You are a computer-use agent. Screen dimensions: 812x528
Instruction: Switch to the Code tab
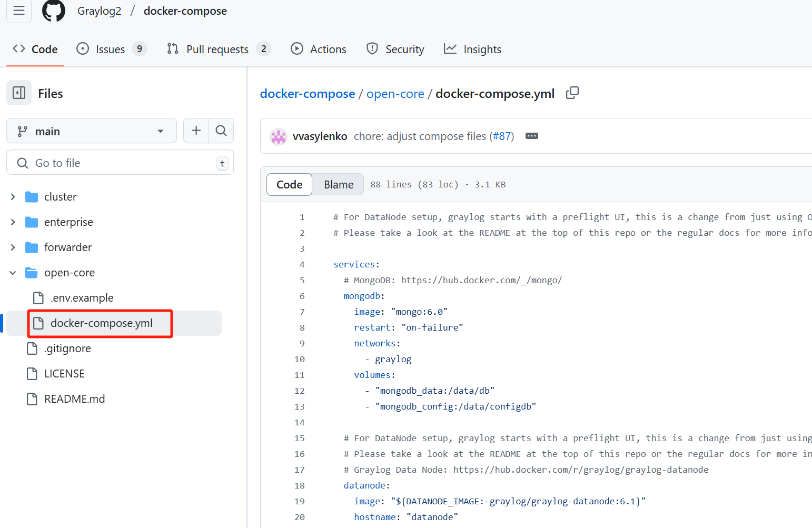pyautogui.click(x=35, y=49)
